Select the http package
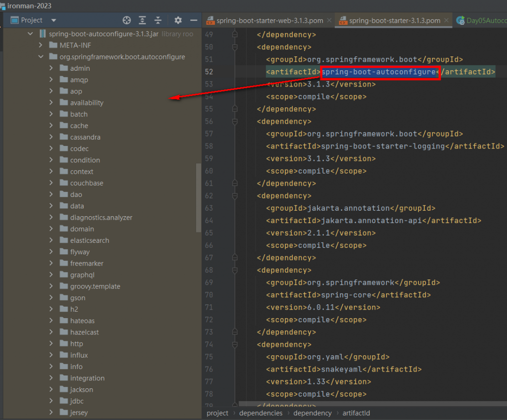 pos(77,344)
